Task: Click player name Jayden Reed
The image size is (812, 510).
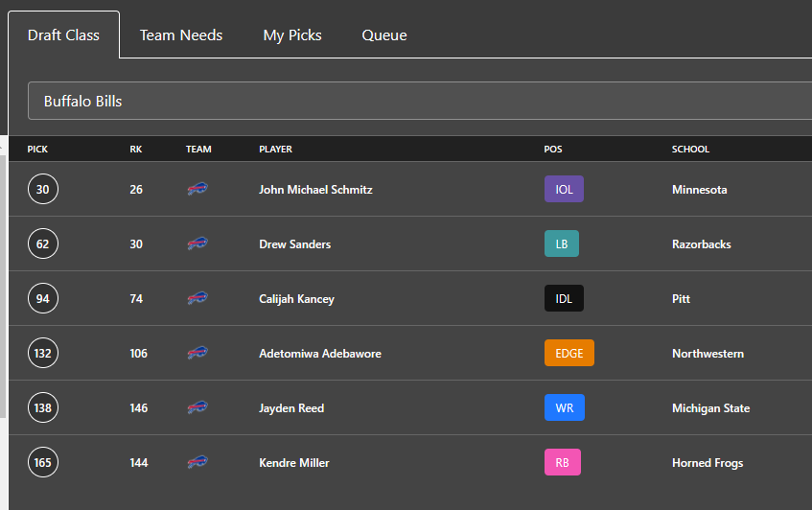Action: pyautogui.click(x=291, y=408)
